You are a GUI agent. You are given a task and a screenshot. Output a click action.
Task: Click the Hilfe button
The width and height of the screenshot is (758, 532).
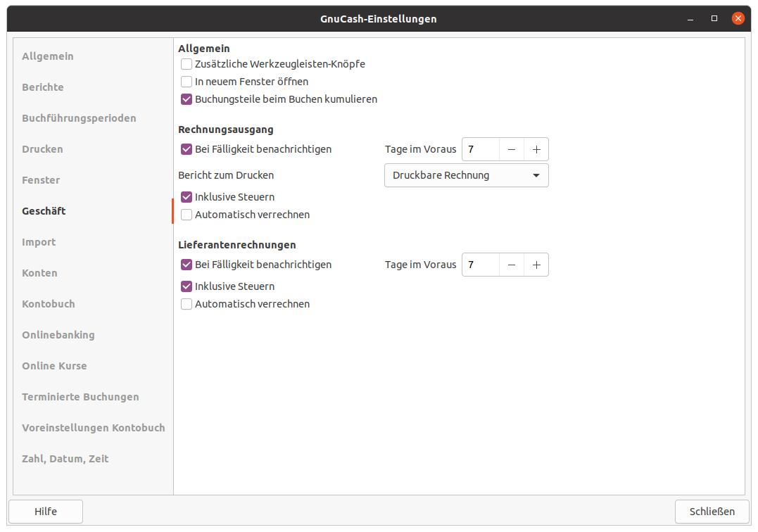(x=46, y=512)
